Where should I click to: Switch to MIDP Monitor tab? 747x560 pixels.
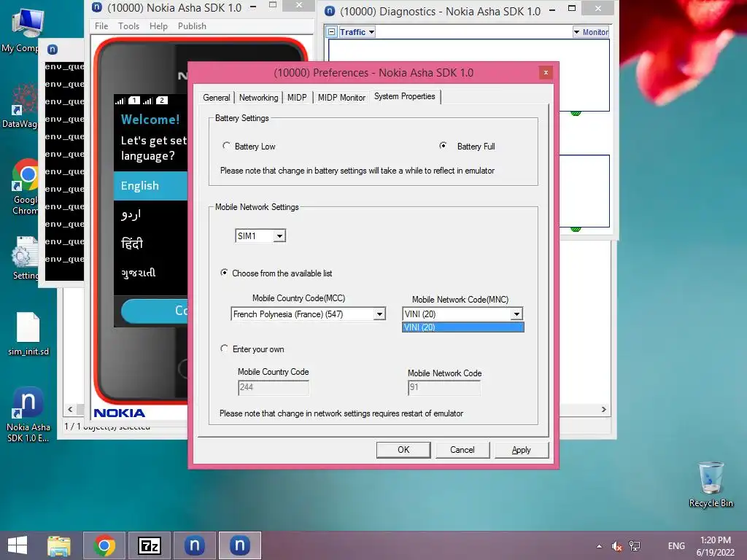tap(341, 97)
